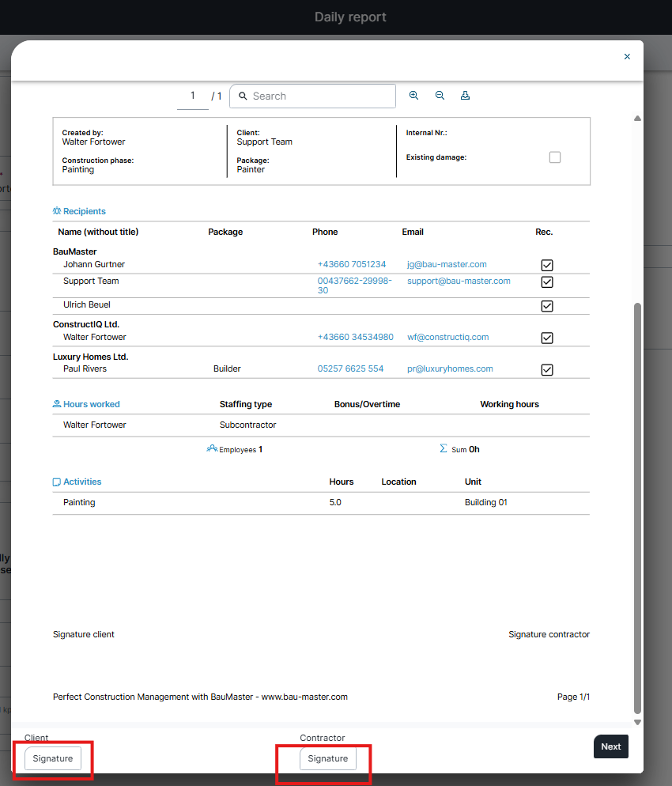The width and height of the screenshot is (672, 786).
Task: Uncheck recipient Paul Rivers
Action: [x=547, y=370]
